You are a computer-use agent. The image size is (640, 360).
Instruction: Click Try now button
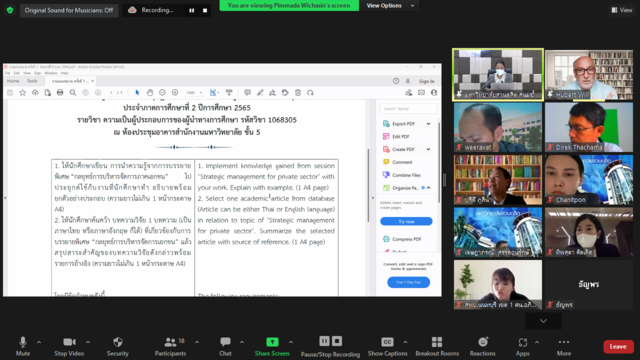(406, 221)
